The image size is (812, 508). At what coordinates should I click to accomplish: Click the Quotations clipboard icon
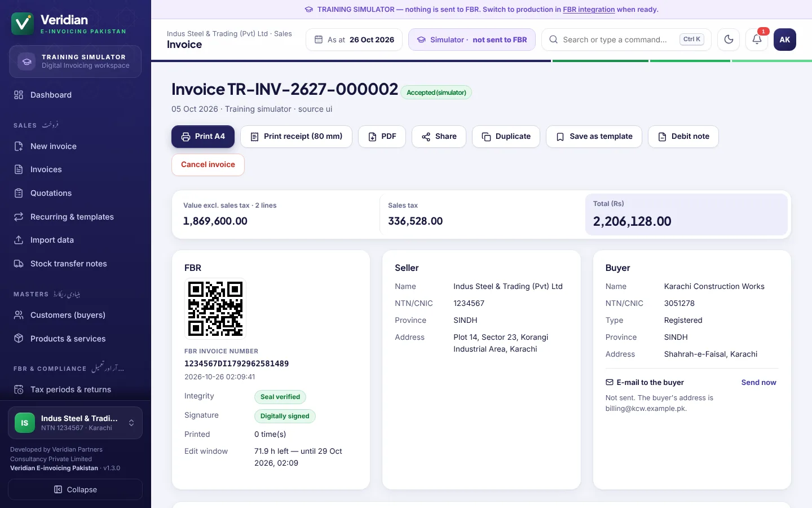coord(19,193)
